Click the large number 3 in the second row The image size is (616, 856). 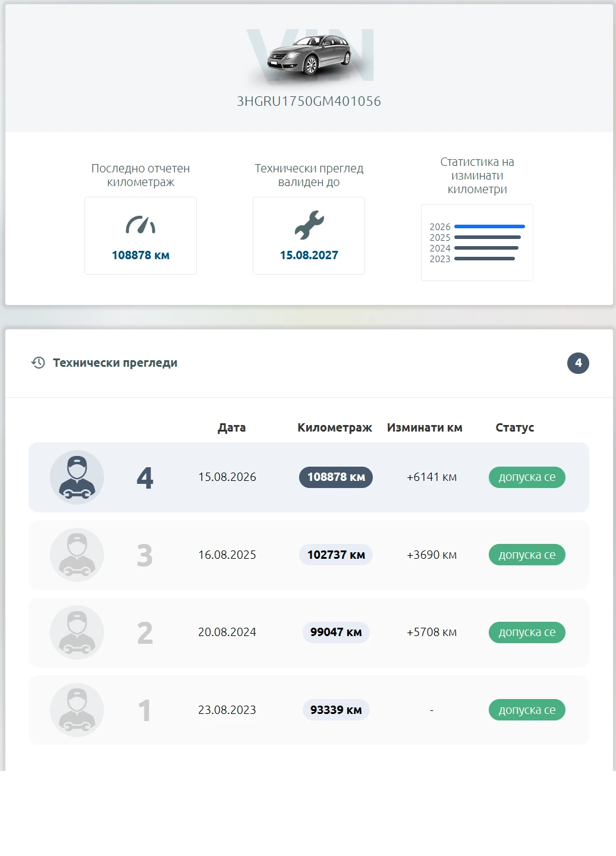pos(145,555)
